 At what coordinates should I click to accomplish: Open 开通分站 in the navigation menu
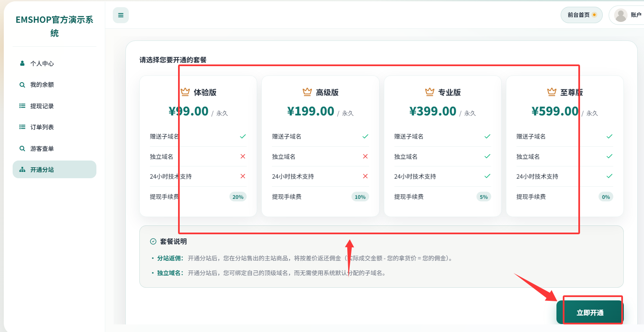coord(43,169)
